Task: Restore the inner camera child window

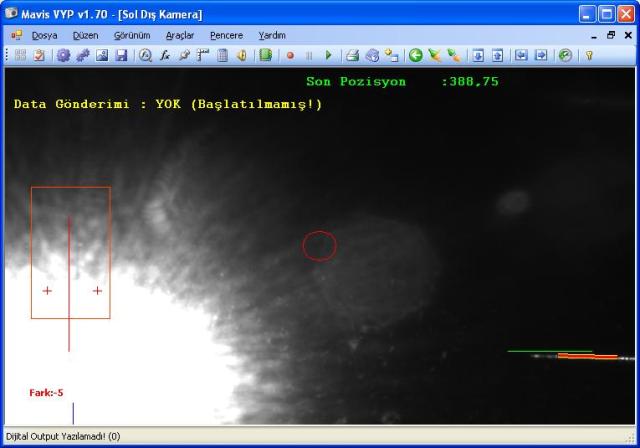Action: (611, 35)
